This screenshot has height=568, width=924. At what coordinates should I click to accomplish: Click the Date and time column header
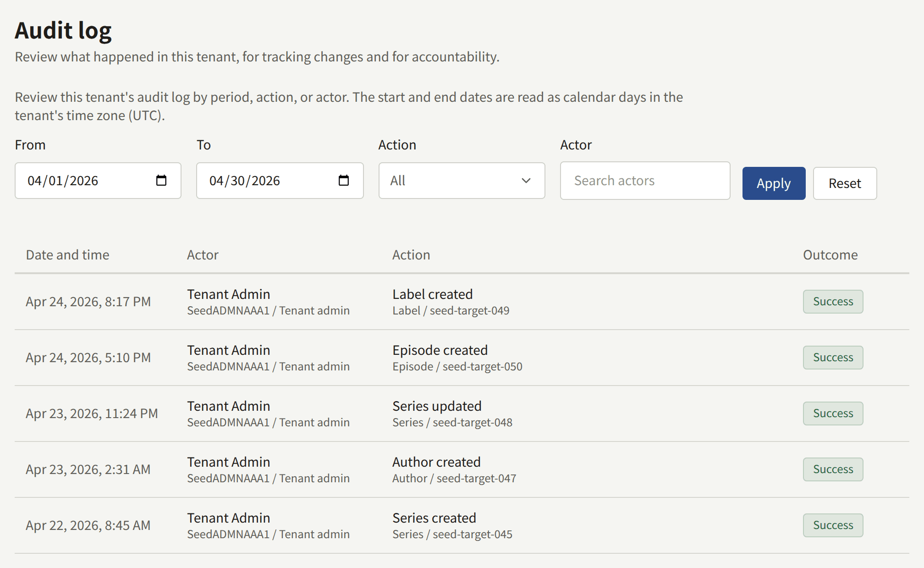[x=67, y=255]
